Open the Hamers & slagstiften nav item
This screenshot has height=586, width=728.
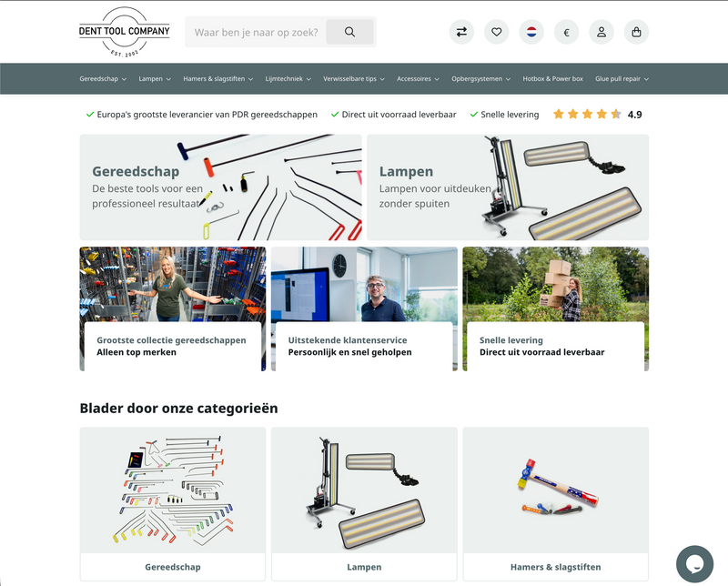pyautogui.click(x=214, y=79)
